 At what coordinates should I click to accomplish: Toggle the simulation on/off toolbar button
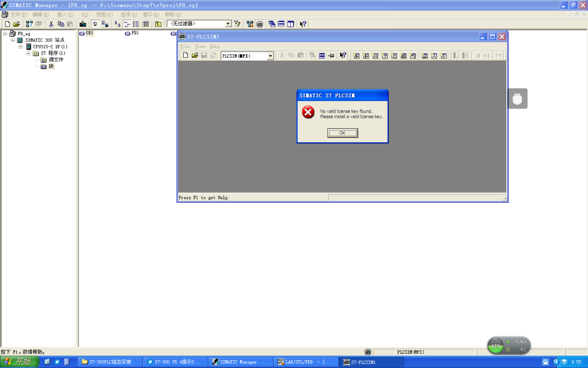pyautogui.click(x=260, y=24)
